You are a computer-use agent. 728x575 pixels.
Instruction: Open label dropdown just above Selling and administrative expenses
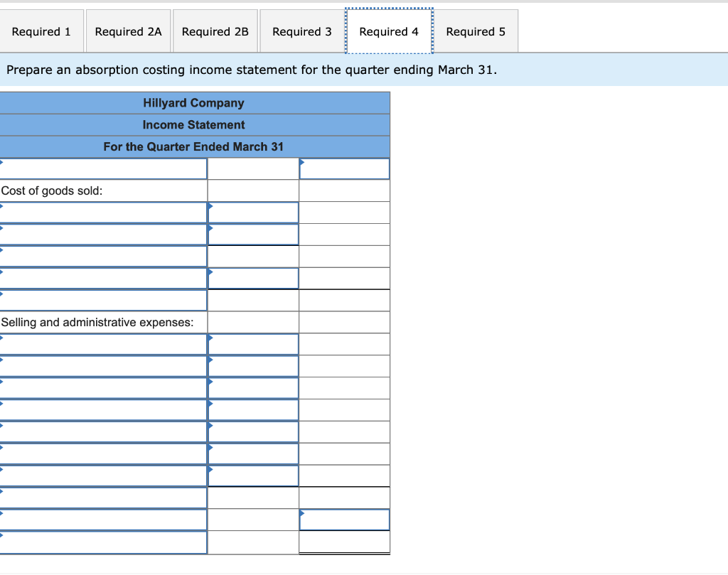[x=103, y=300]
